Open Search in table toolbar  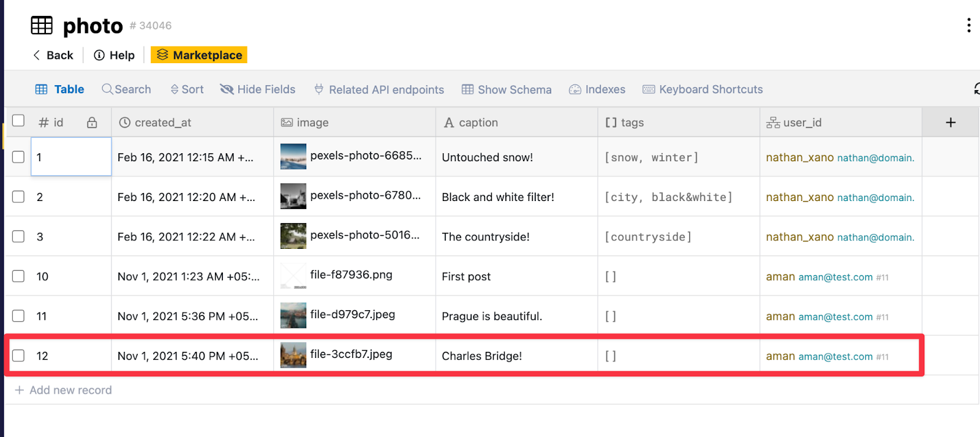126,89
